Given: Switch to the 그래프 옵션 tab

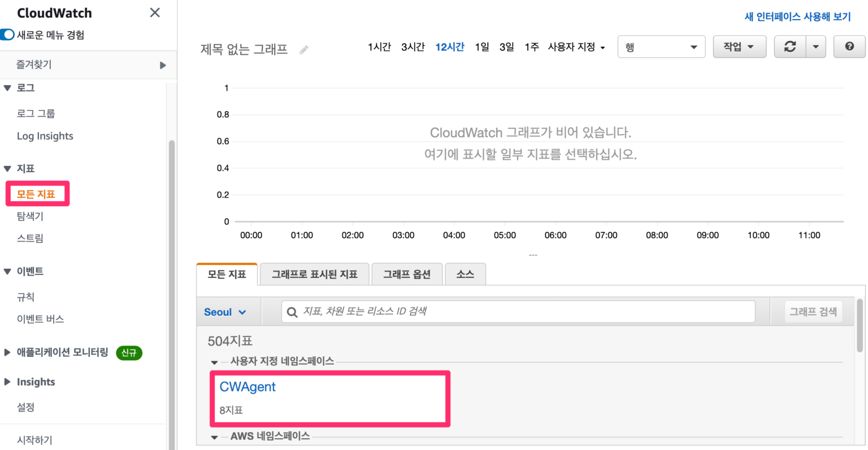Looking at the screenshot, I should click(406, 274).
